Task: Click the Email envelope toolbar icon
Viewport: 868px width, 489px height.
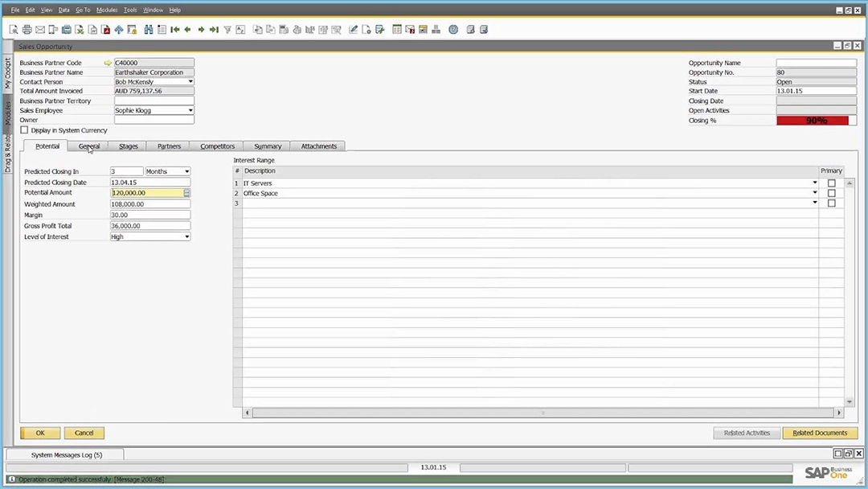Action: (x=40, y=30)
